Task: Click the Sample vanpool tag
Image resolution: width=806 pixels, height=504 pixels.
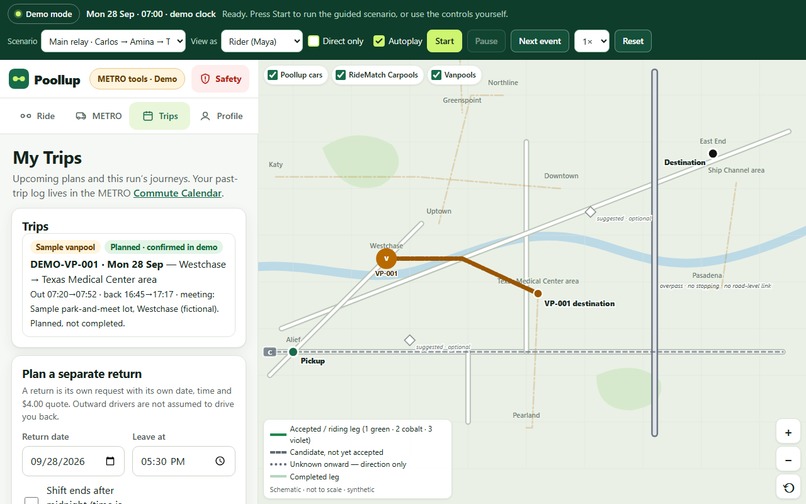Action: click(x=65, y=247)
